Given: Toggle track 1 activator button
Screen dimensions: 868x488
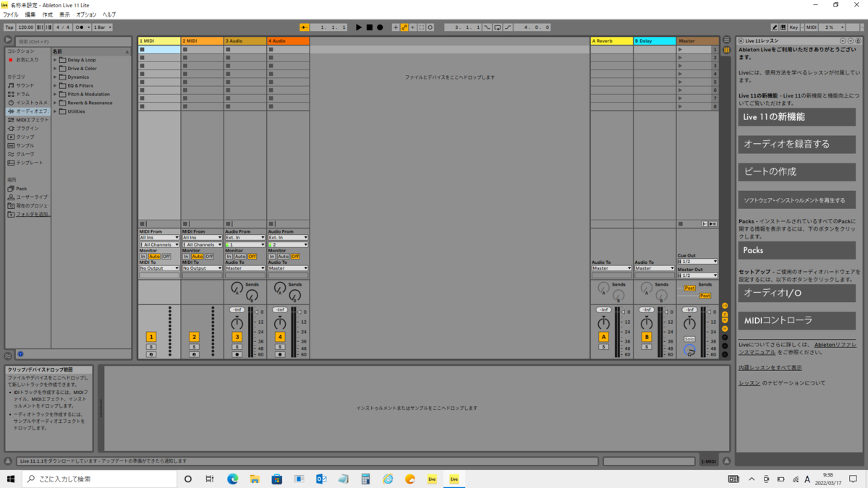Looking at the screenshot, I should (x=151, y=337).
